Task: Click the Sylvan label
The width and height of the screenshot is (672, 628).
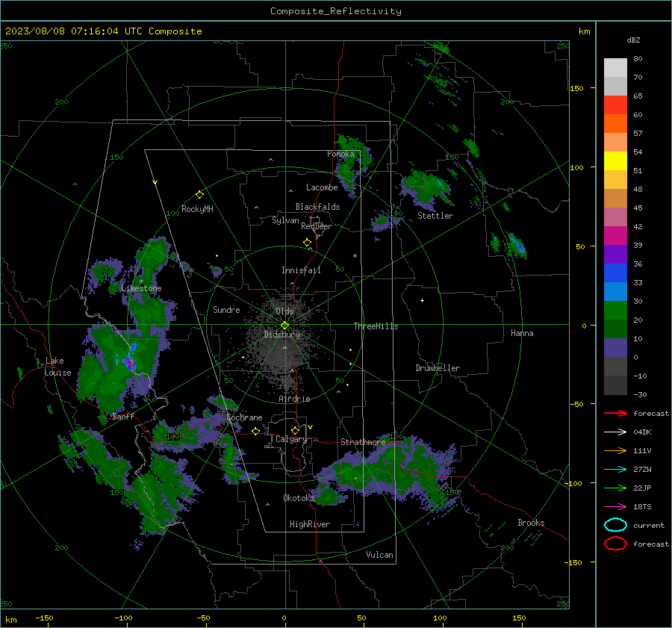Action: (285, 220)
